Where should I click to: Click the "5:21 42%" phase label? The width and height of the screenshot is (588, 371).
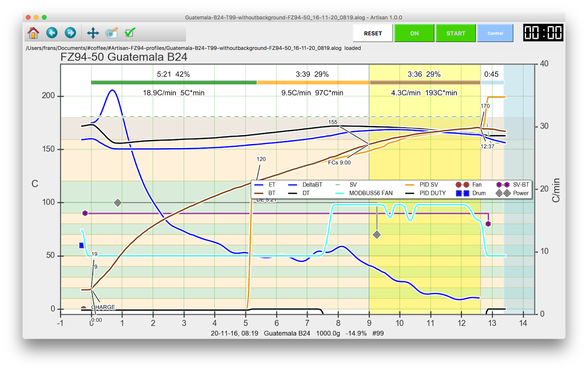point(173,74)
